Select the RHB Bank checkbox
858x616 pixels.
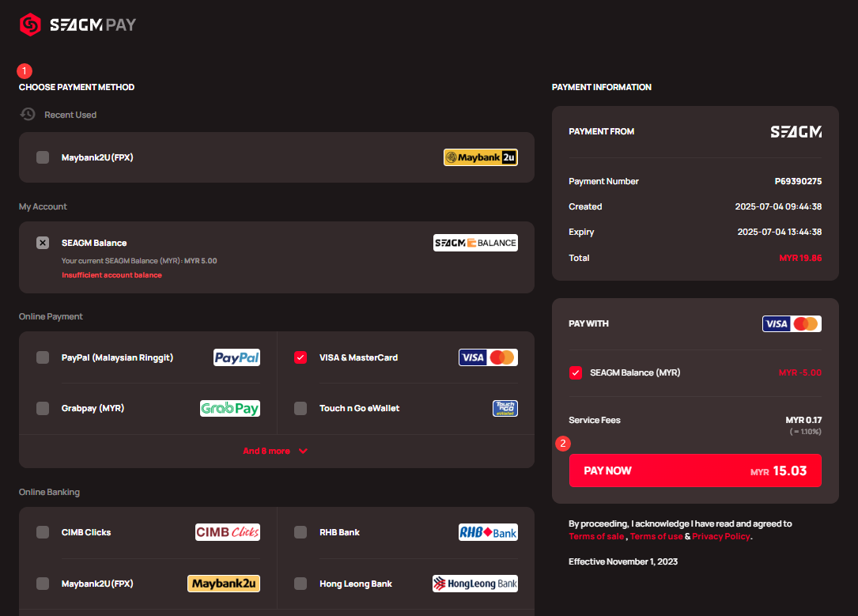[300, 532]
